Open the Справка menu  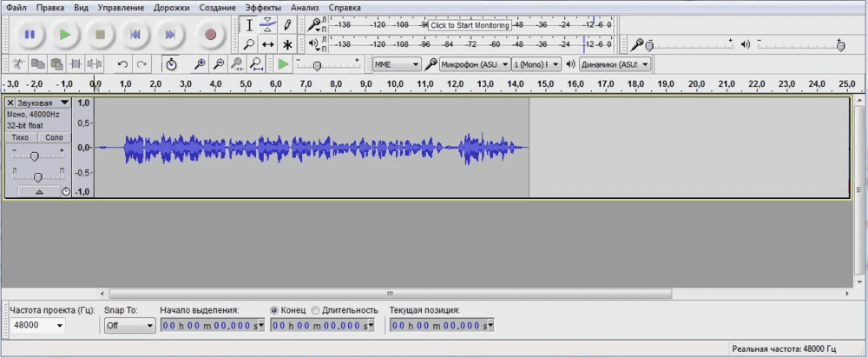pyautogui.click(x=345, y=8)
